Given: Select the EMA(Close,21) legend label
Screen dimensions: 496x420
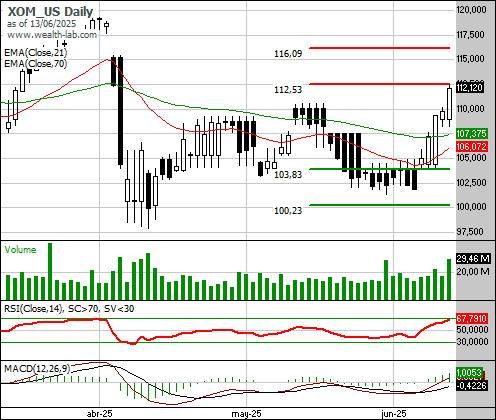Looking at the screenshot, I should [36, 53].
